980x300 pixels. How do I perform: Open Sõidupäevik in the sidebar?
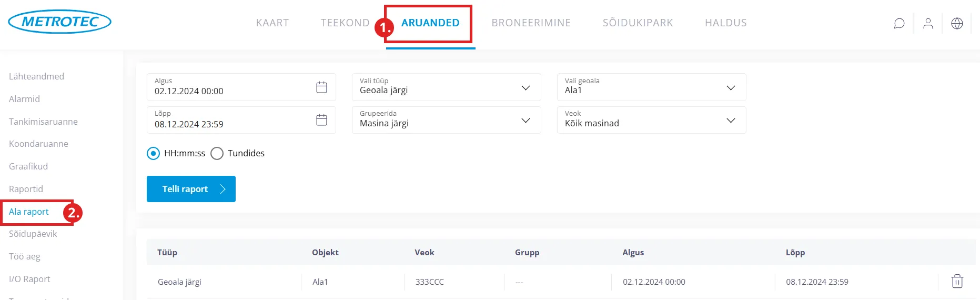coord(33,234)
